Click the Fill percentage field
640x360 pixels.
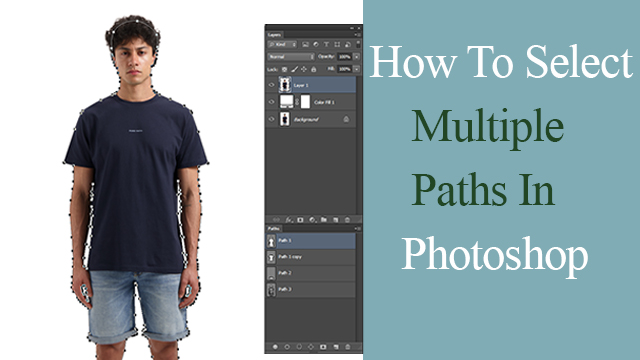pos(344,69)
